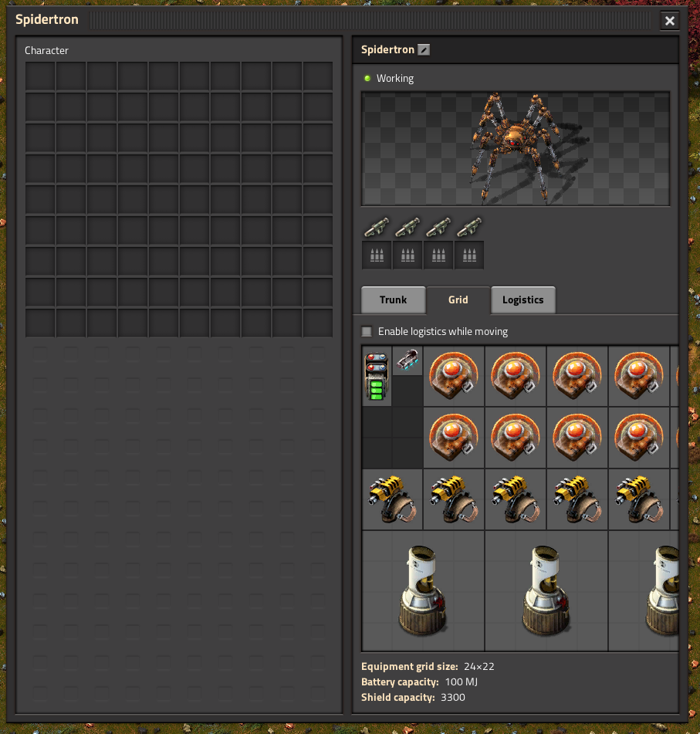This screenshot has width=700, height=734.
Task: Enable logistics while moving checkbox
Action: pyautogui.click(x=367, y=332)
